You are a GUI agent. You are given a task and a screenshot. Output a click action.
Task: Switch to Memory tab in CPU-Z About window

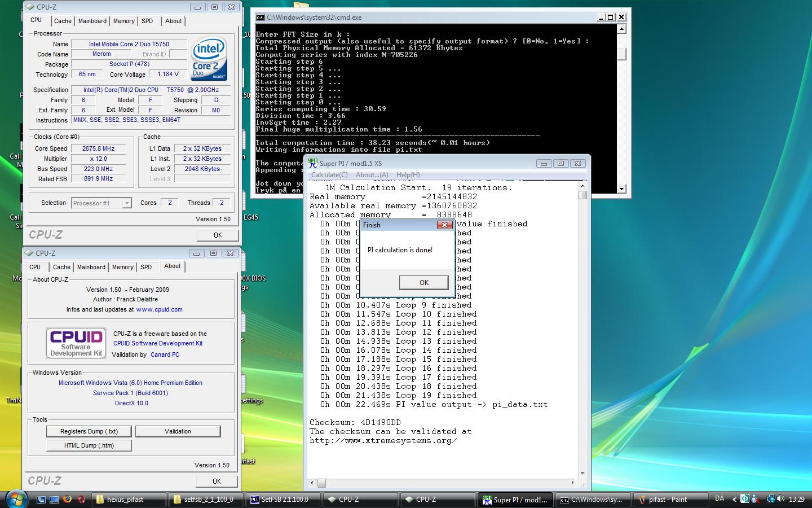pos(123,267)
